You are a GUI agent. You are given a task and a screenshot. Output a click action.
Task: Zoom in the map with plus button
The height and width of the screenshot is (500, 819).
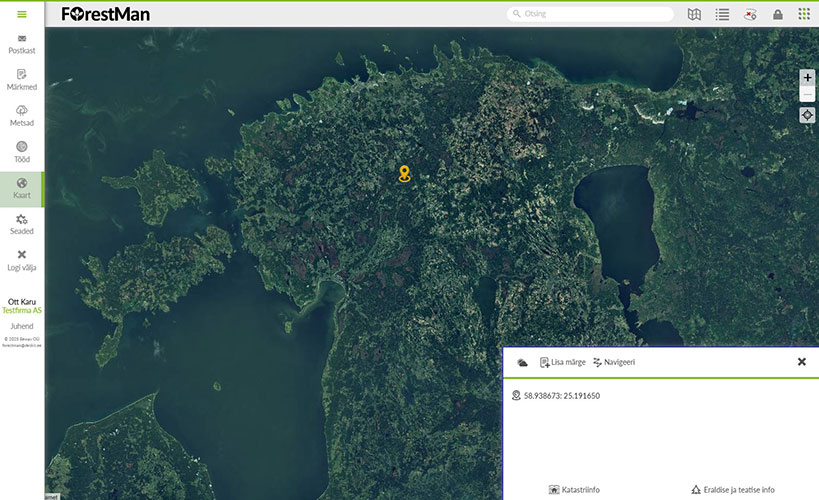(807, 78)
